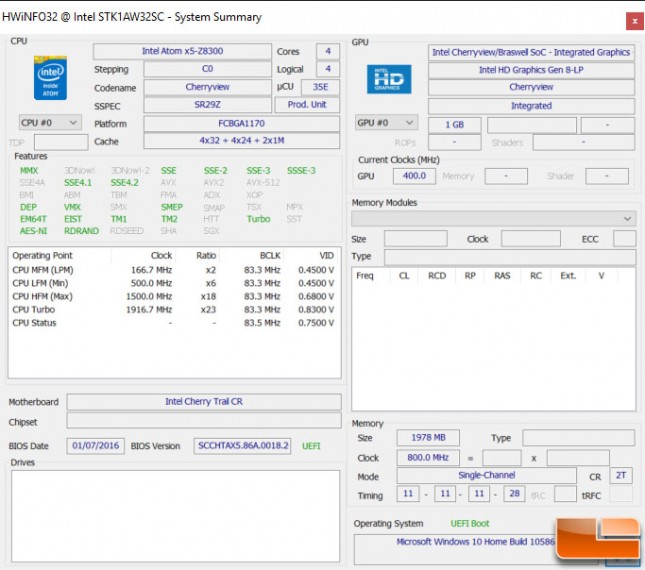645x570 pixels.
Task: Click the Cores count 4 field
Action: [328, 51]
